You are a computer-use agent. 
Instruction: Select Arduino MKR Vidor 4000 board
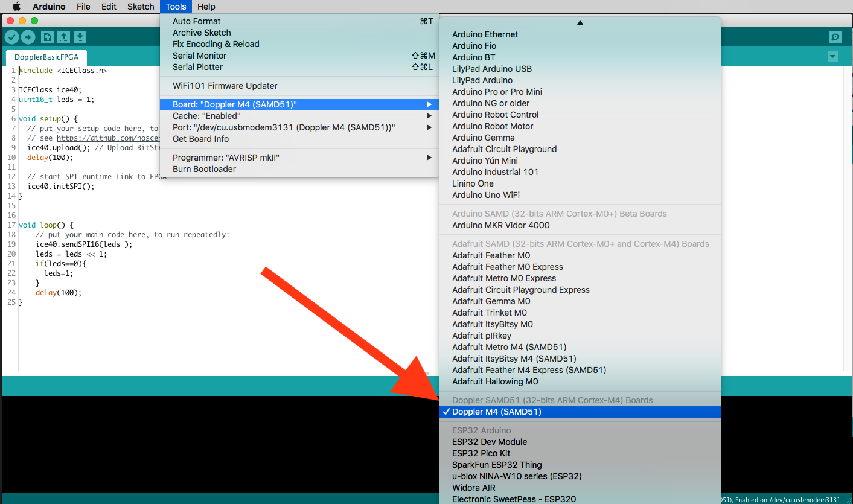tap(580, 225)
